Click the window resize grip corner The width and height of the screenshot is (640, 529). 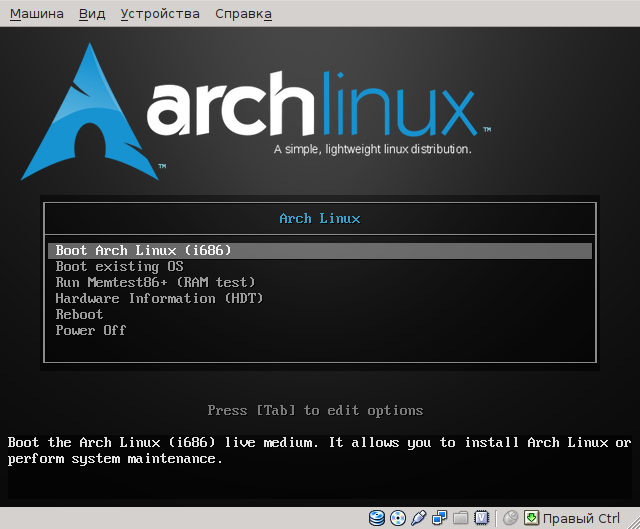tap(632, 521)
